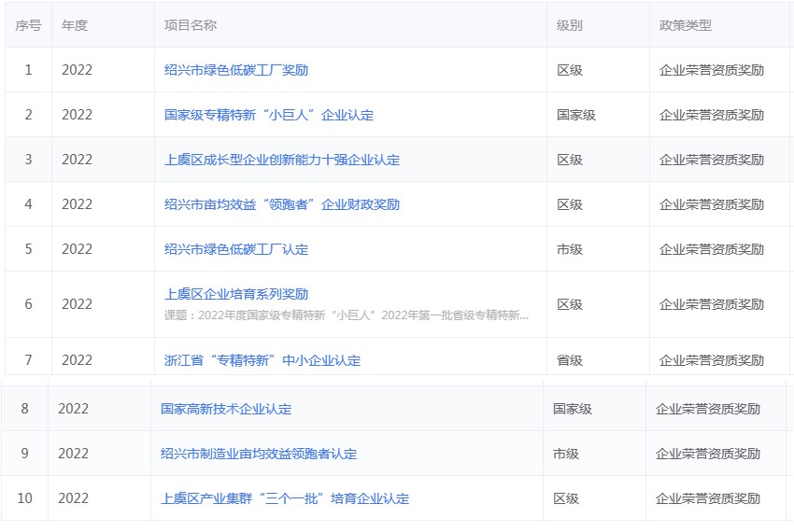This screenshot has height=532, width=794.
Task: Click the 序号 column header
Action: 28,25
